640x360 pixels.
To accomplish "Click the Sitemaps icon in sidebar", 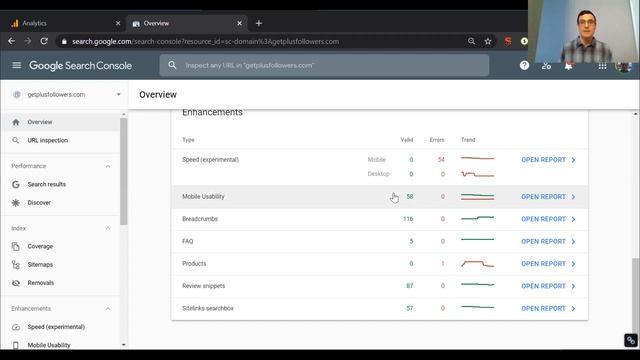I will coord(16,265).
